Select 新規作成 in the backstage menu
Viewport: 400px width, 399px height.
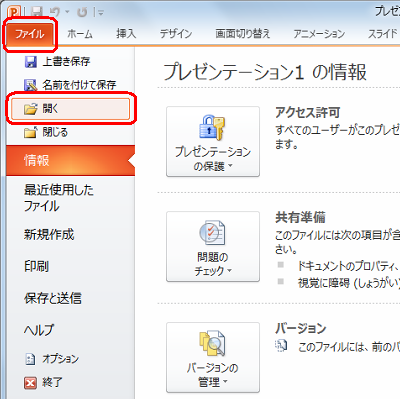tap(49, 235)
